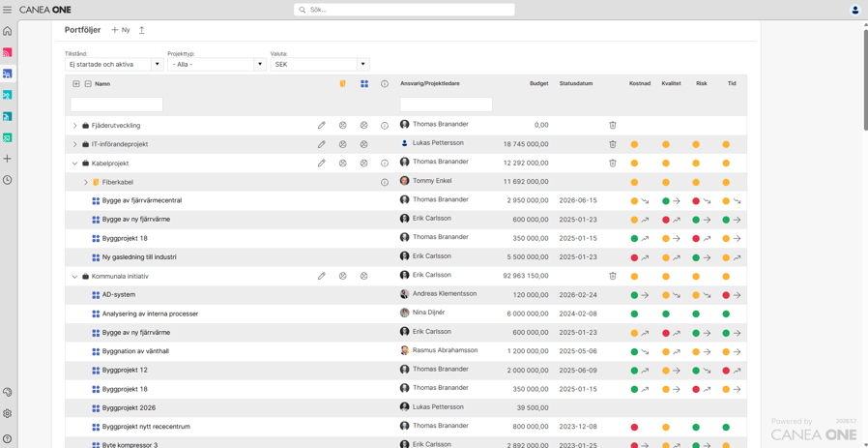Viewport: 868px width, 448px height.
Task: Expand the Fiberkabel program
Action: point(86,182)
